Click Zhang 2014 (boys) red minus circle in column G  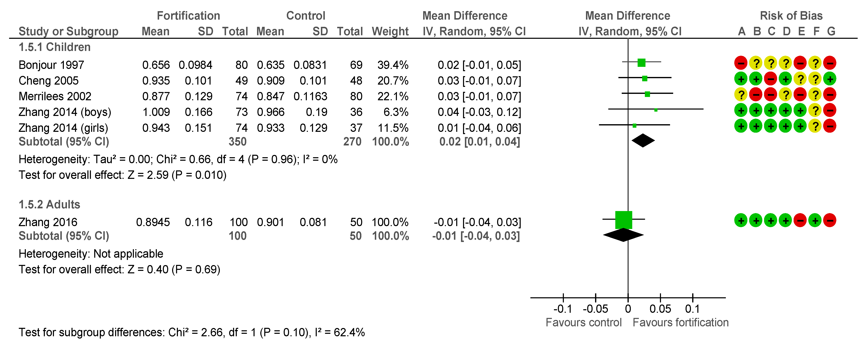[830, 110]
